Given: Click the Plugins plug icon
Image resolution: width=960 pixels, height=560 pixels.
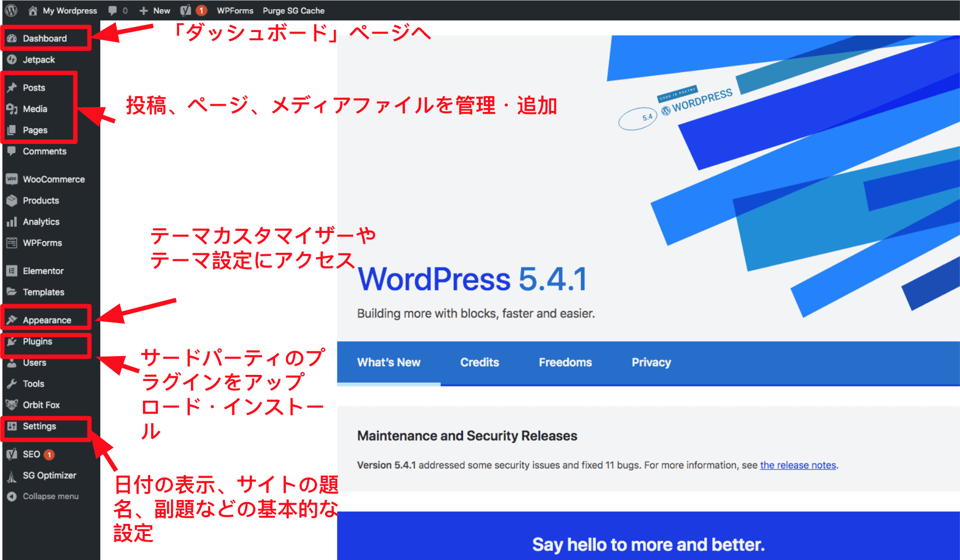Looking at the screenshot, I should tap(12, 341).
